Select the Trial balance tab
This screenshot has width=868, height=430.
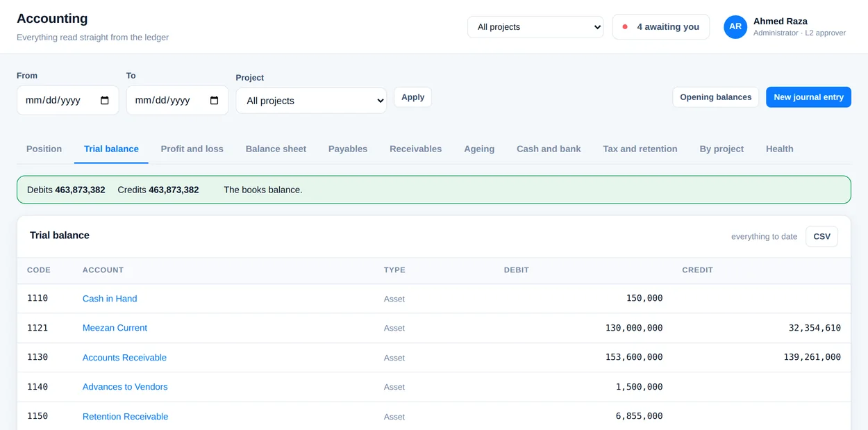(x=111, y=149)
